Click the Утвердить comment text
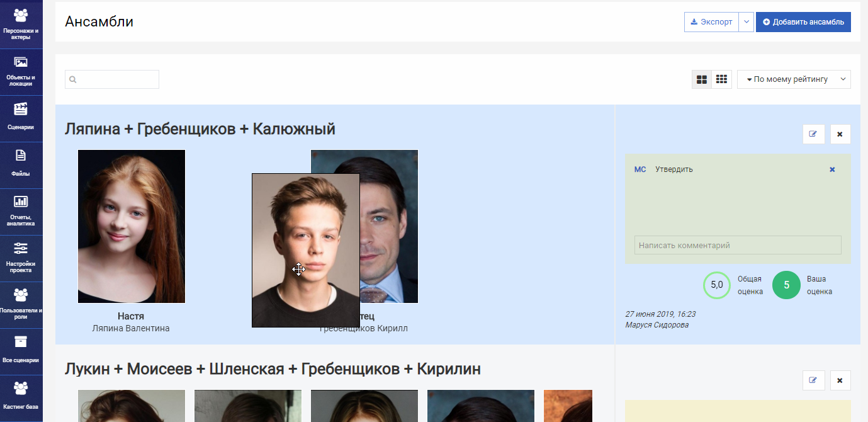 tap(674, 169)
